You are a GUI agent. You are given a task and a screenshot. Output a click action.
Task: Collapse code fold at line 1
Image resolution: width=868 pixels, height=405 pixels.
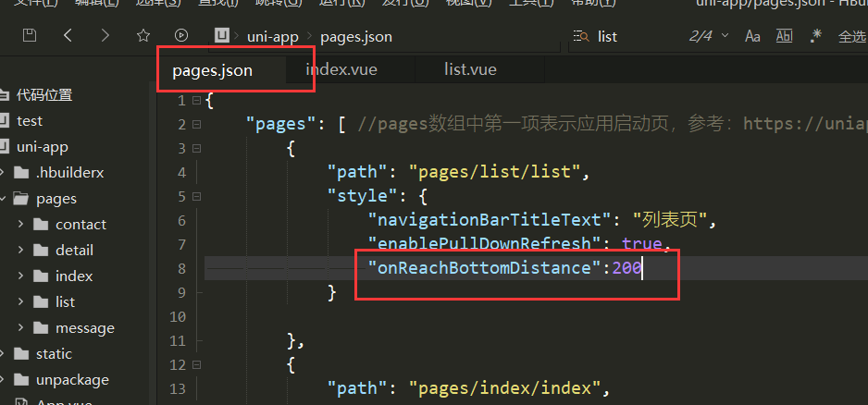pos(196,101)
